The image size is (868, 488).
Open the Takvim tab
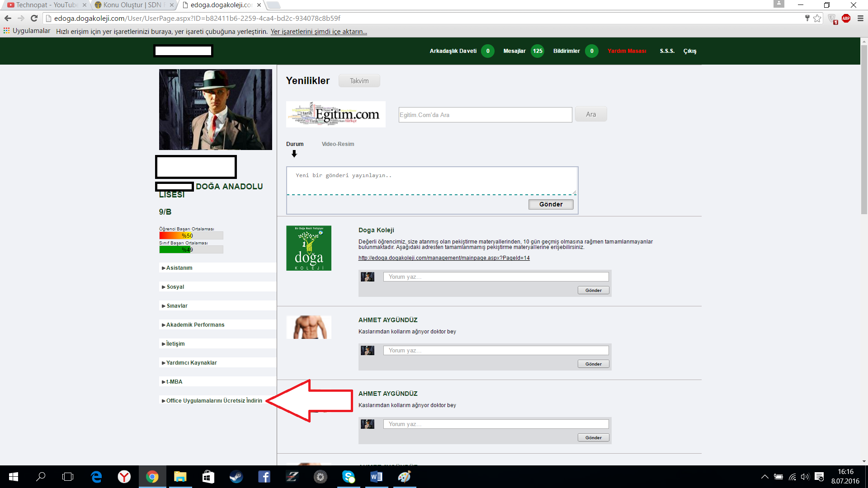coord(359,81)
